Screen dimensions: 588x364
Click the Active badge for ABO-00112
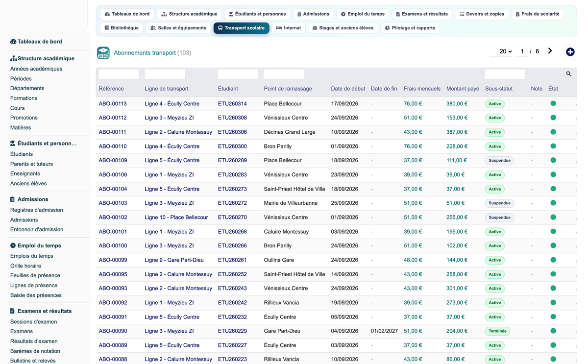click(x=495, y=118)
